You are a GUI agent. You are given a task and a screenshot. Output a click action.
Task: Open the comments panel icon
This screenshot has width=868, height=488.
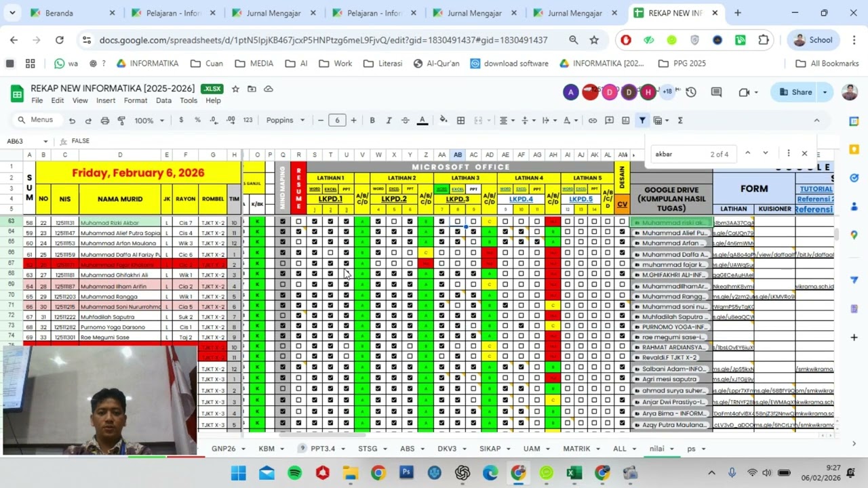click(x=716, y=92)
